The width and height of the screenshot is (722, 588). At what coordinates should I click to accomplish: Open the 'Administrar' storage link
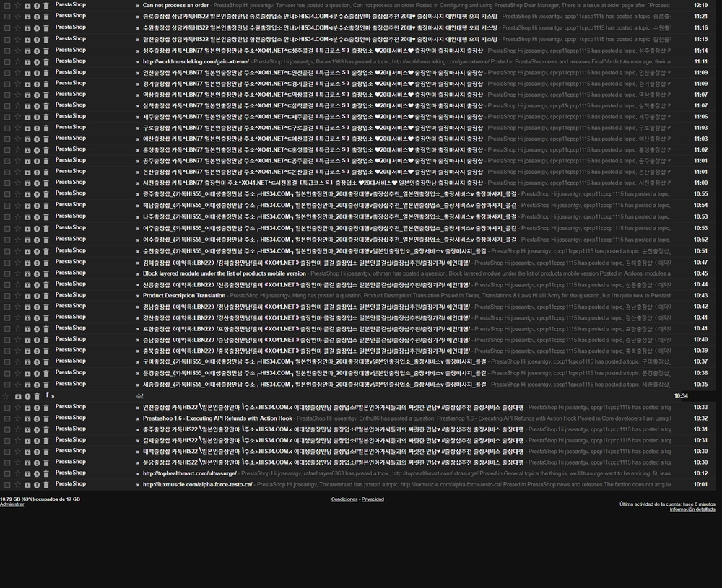[x=12, y=504]
